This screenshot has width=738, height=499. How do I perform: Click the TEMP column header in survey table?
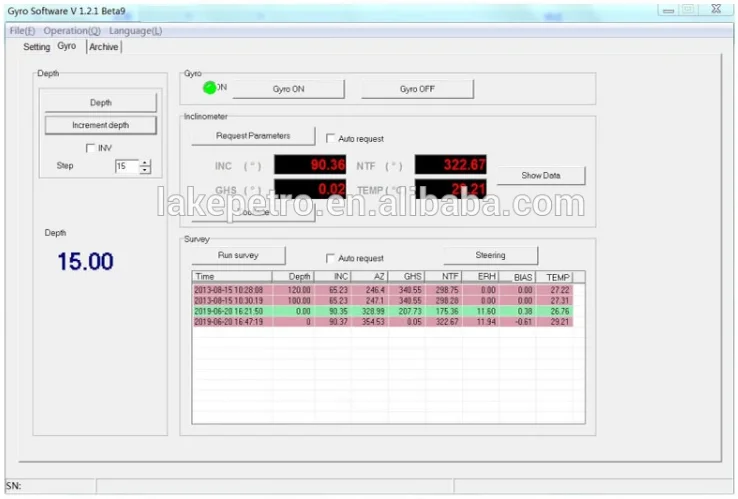pos(555,277)
